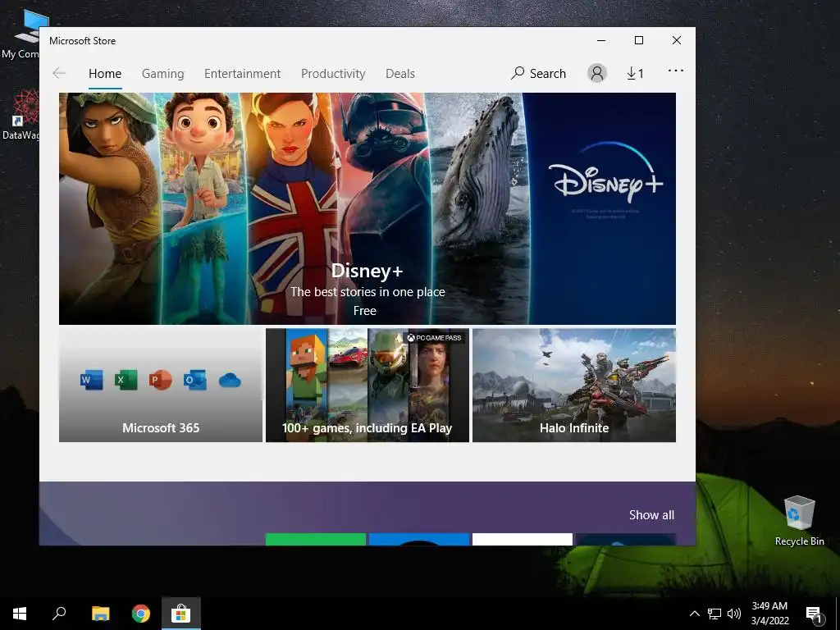
Task: Open the Deals tab
Action: (400, 73)
